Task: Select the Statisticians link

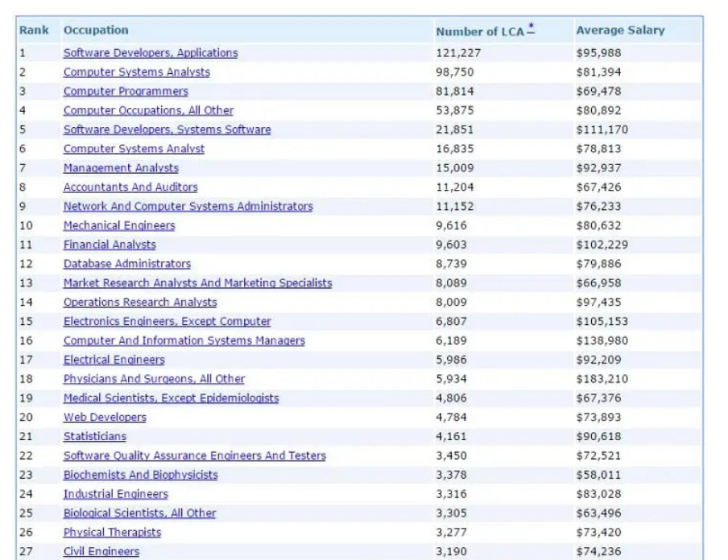Action: click(95, 437)
